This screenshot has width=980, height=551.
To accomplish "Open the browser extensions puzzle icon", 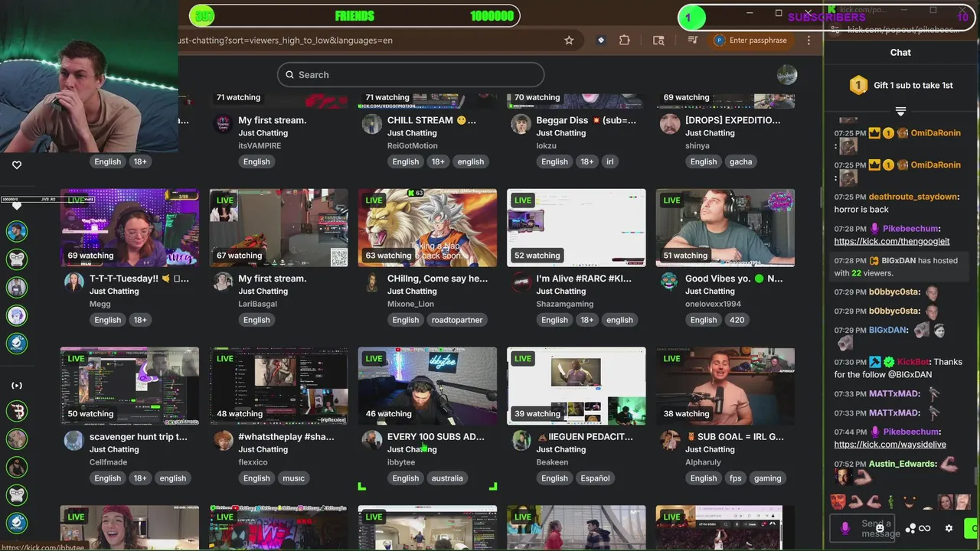I will pyautogui.click(x=625, y=41).
